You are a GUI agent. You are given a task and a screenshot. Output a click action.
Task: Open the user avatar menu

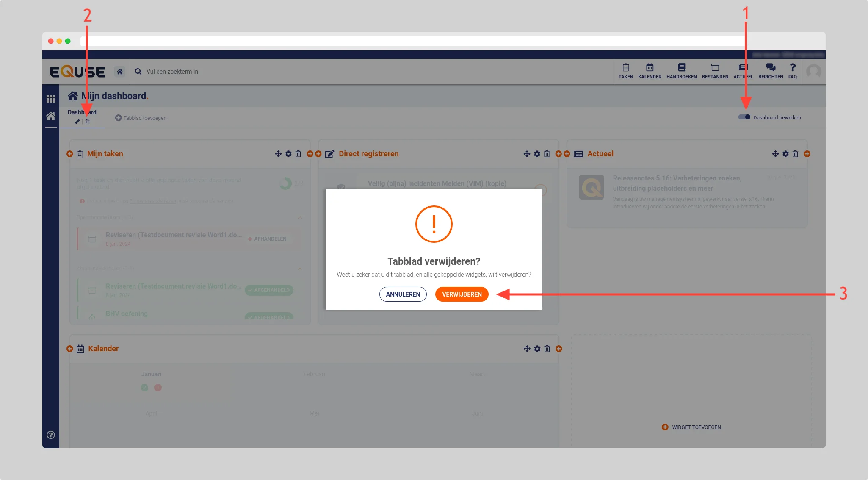(813, 71)
